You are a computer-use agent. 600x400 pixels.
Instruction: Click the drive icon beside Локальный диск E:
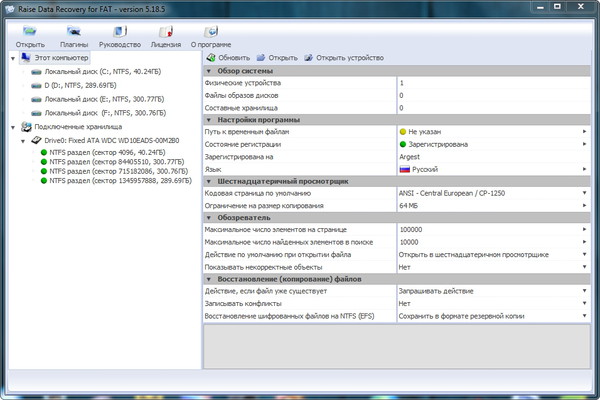[x=36, y=100]
